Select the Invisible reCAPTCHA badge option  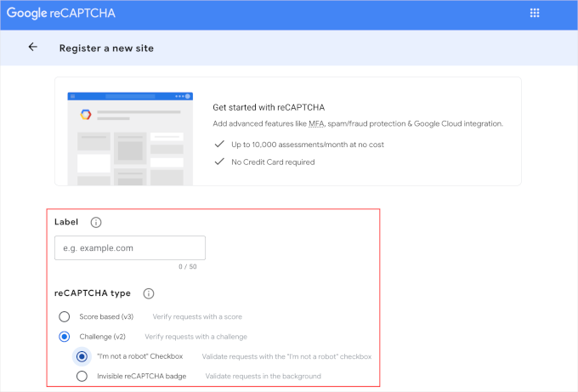[x=82, y=376]
